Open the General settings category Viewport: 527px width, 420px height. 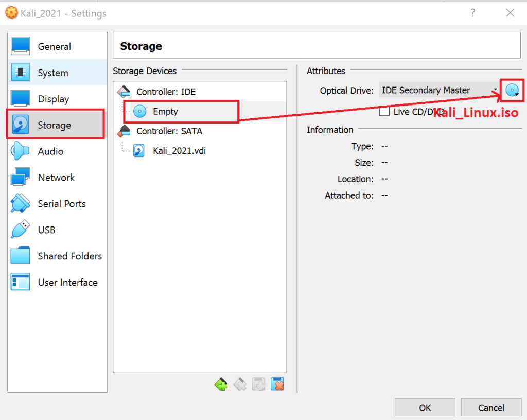pyautogui.click(x=57, y=46)
